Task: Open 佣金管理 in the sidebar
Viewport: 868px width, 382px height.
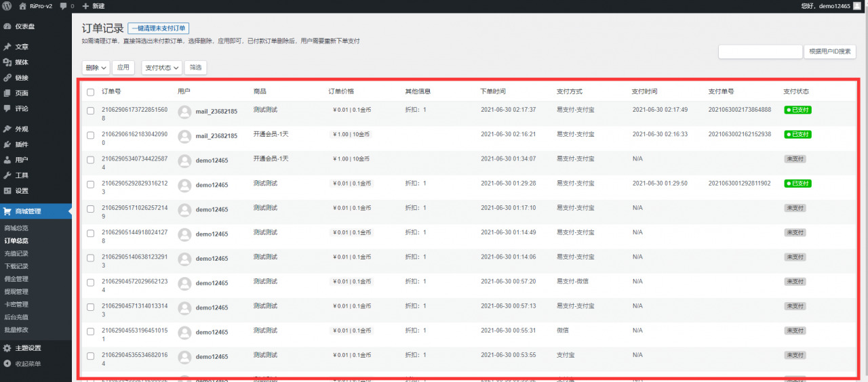Action: click(x=16, y=278)
